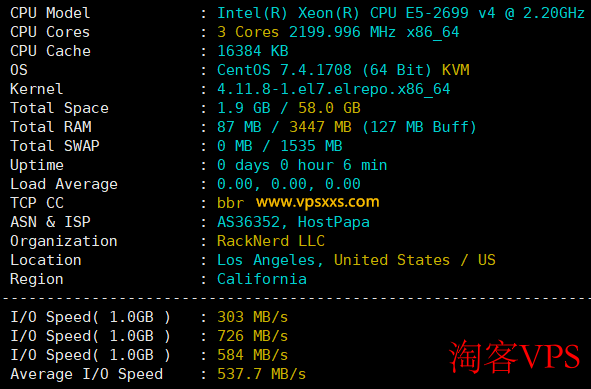Select used space '1.9 GB'
This screenshot has width=591, height=389.
(244, 108)
